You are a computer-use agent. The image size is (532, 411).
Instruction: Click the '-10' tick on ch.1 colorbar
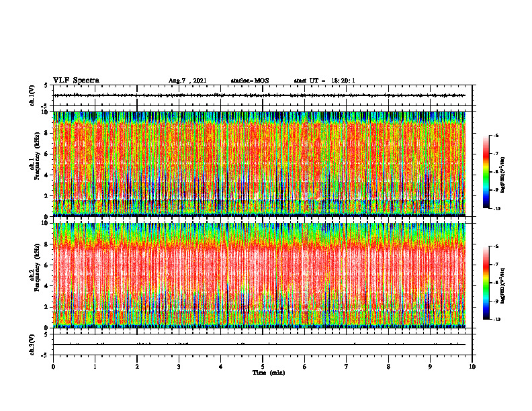coord(496,209)
